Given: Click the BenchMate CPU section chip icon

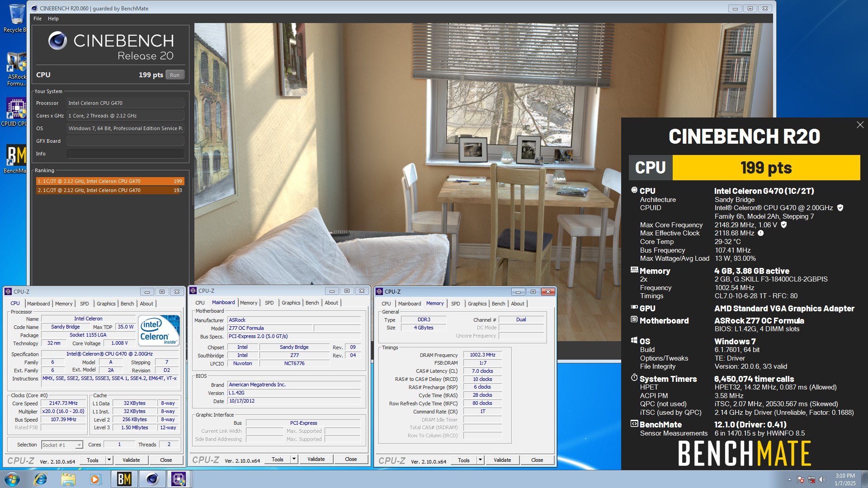Looking at the screenshot, I should [x=634, y=190].
